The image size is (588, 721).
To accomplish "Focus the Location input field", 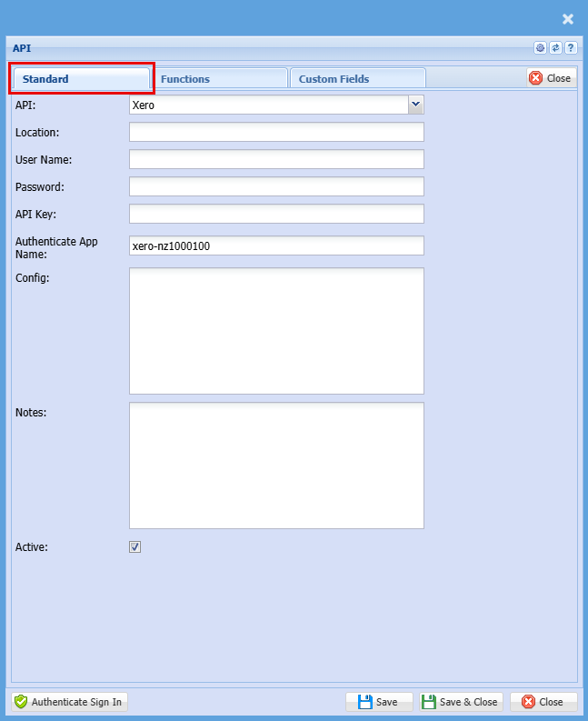I will [276, 132].
